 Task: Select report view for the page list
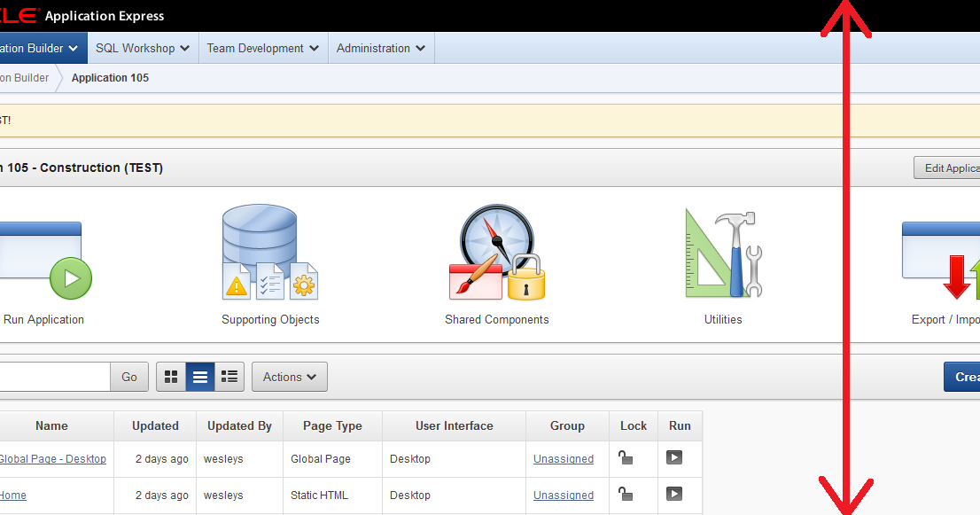[x=200, y=376]
